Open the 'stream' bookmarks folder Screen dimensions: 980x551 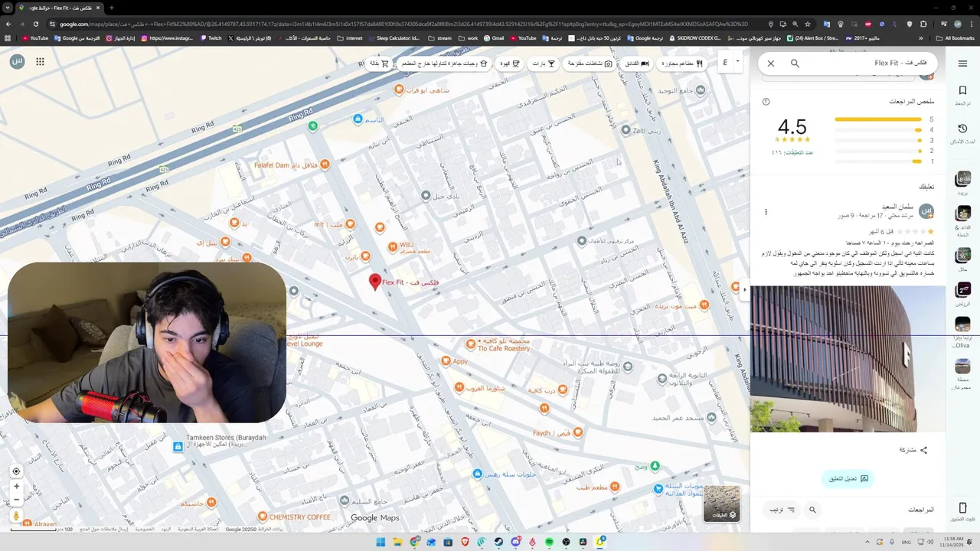click(x=439, y=37)
